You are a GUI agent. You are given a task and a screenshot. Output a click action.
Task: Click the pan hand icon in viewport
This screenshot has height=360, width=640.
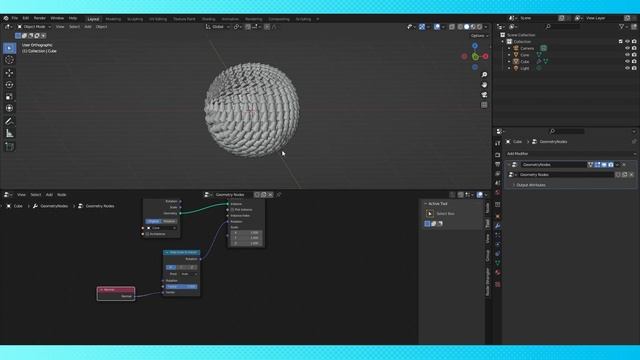(484, 85)
